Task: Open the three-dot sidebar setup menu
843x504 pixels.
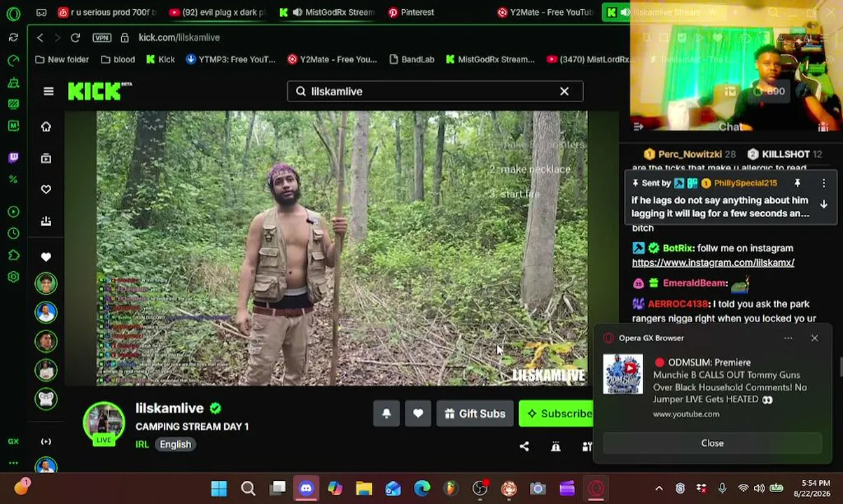Action: [13, 463]
